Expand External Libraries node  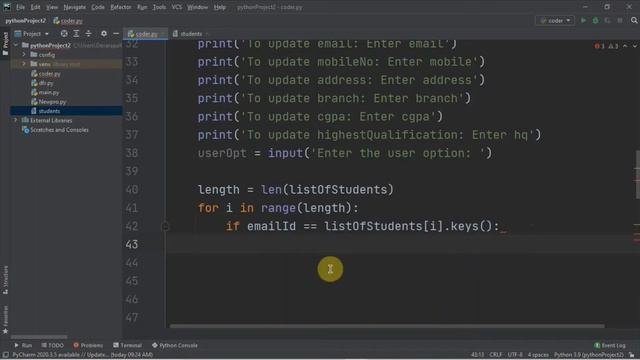16,120
